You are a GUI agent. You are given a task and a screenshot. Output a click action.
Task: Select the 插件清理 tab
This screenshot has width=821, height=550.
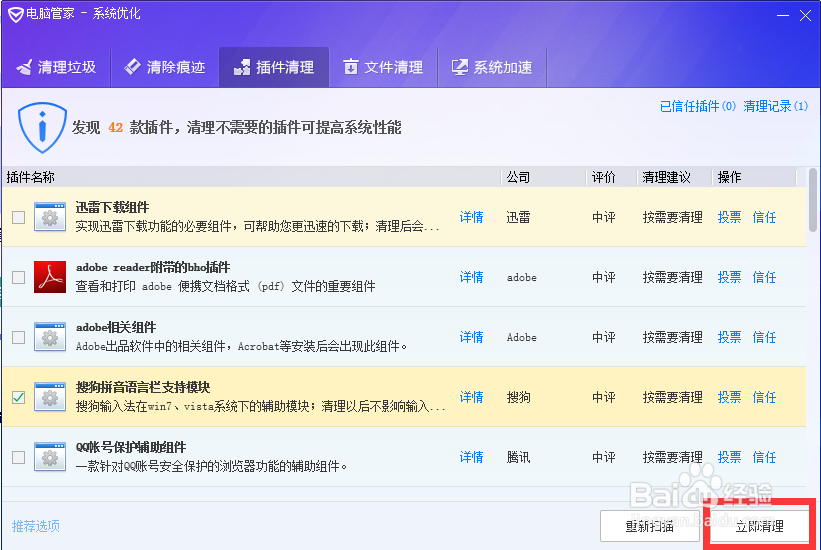[x=274, y=67]
